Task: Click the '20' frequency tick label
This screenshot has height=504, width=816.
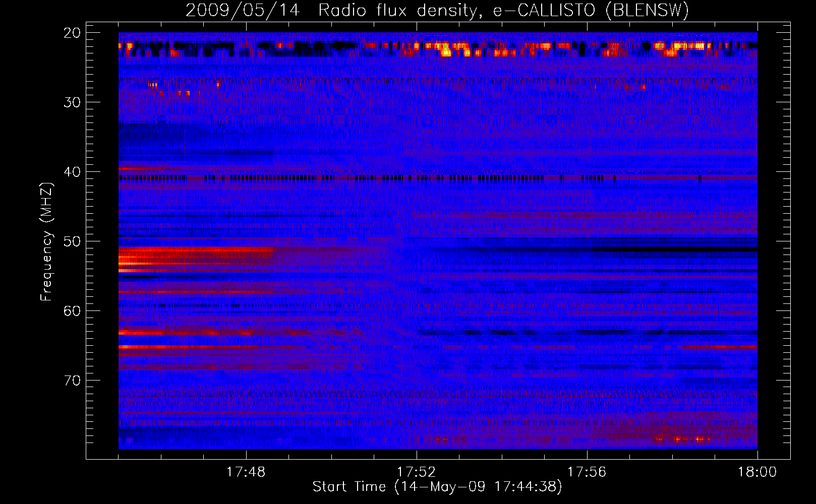Action: pyautogui.click(x=72, y=33)
